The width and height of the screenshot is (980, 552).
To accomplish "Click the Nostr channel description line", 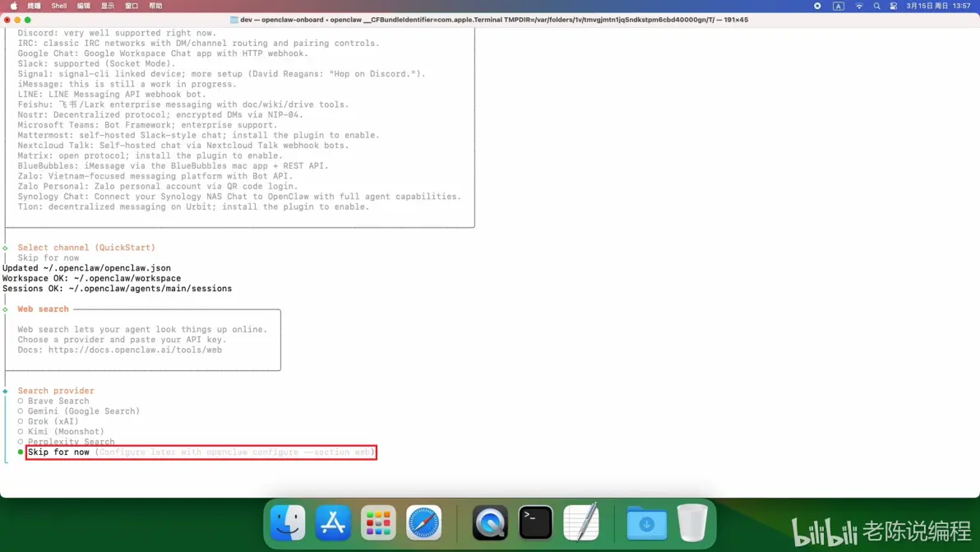I will 160,115.
